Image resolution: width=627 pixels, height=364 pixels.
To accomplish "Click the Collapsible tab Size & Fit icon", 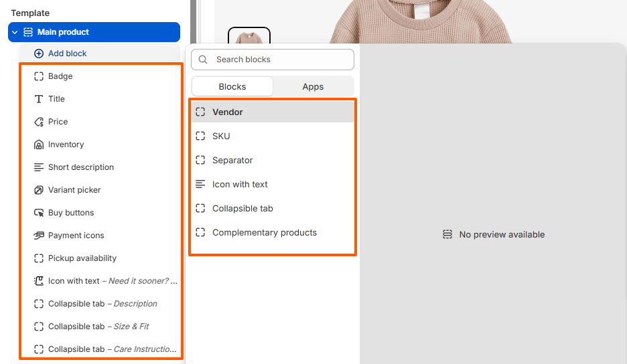I will pyautogui.click(x=39, y=327).
